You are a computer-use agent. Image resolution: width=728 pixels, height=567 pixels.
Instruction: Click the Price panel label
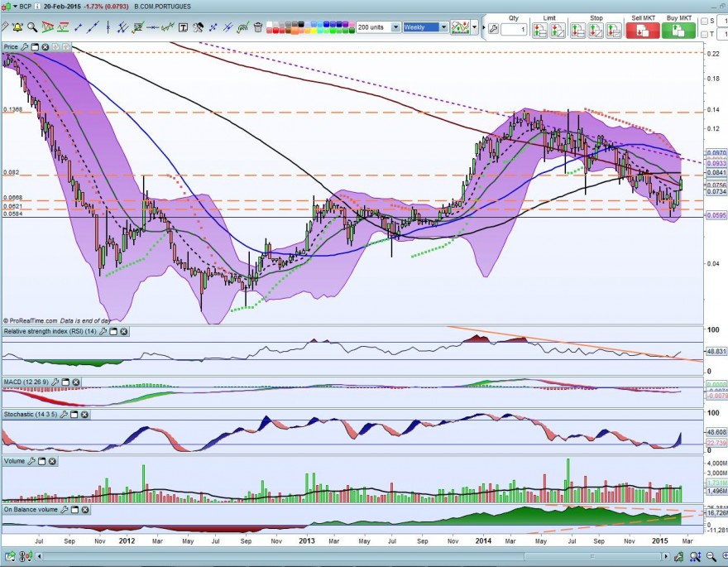[x=10, y=47]
